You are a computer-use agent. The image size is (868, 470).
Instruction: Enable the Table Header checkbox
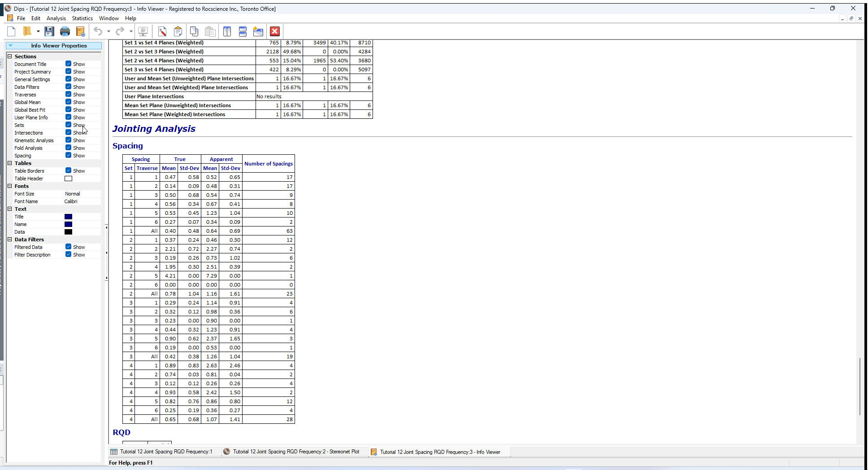click(69, 178)
